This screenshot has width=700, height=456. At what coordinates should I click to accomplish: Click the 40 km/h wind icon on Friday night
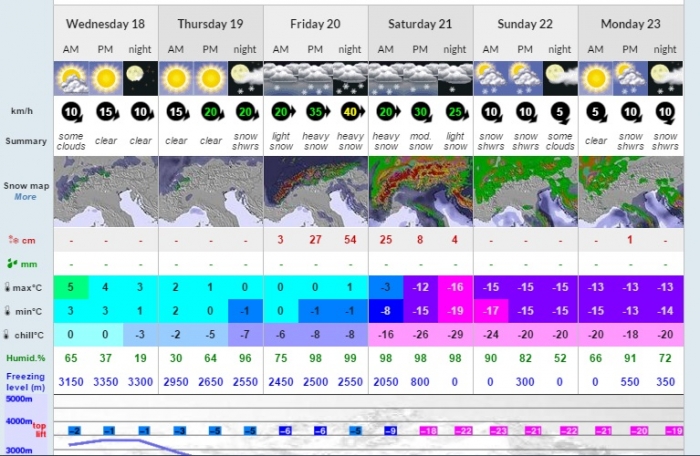[x=350, y=111]
